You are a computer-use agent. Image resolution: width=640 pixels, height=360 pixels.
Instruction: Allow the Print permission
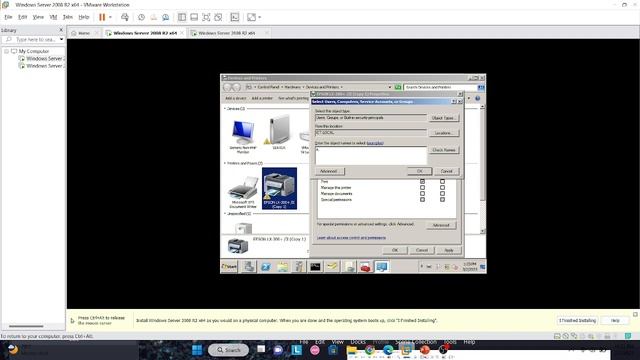[422, 181]
